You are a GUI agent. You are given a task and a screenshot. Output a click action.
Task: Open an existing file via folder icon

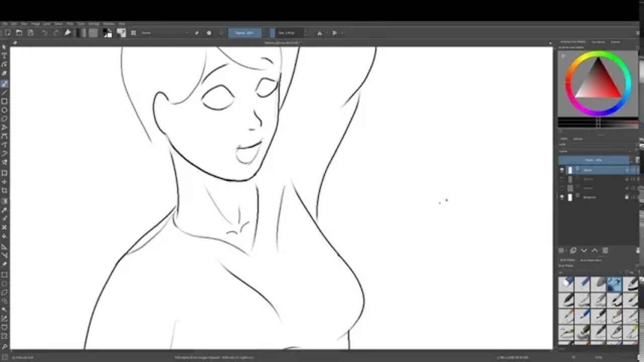(x=19, y=33)
